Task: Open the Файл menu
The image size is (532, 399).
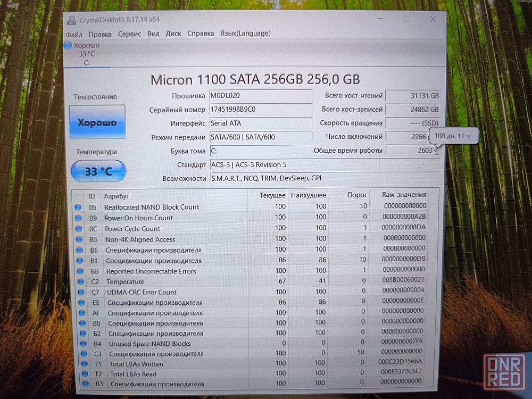Action: (x=74, y=34)
